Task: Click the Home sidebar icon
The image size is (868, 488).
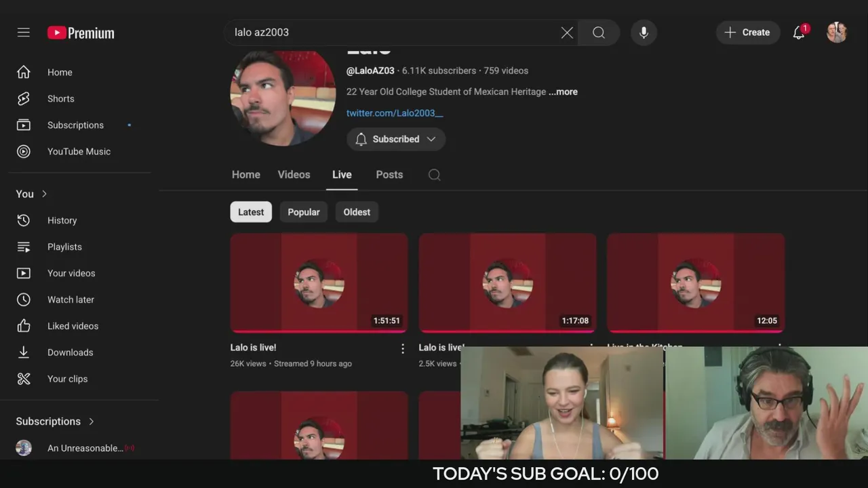Action: (x=24, y=72)
